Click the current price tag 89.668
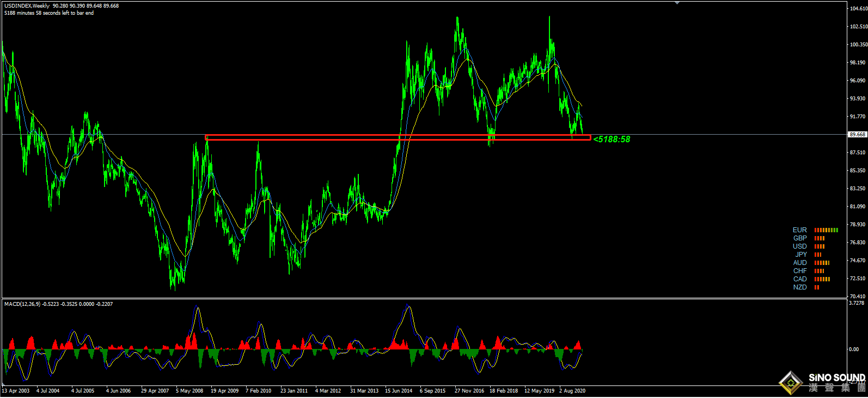 click(858, 134)
